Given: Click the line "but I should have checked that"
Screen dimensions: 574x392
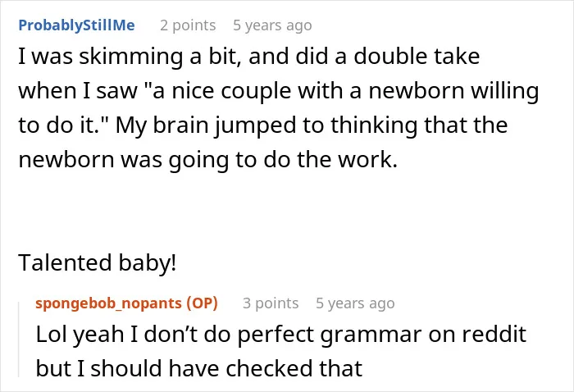Looking at the screenshot, I should click(x=199, y=368).
